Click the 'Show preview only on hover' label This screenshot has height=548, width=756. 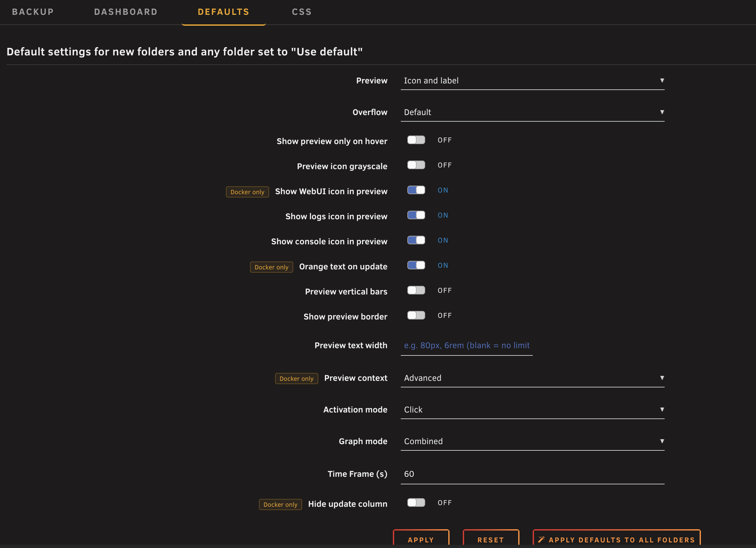pos(332,141)
